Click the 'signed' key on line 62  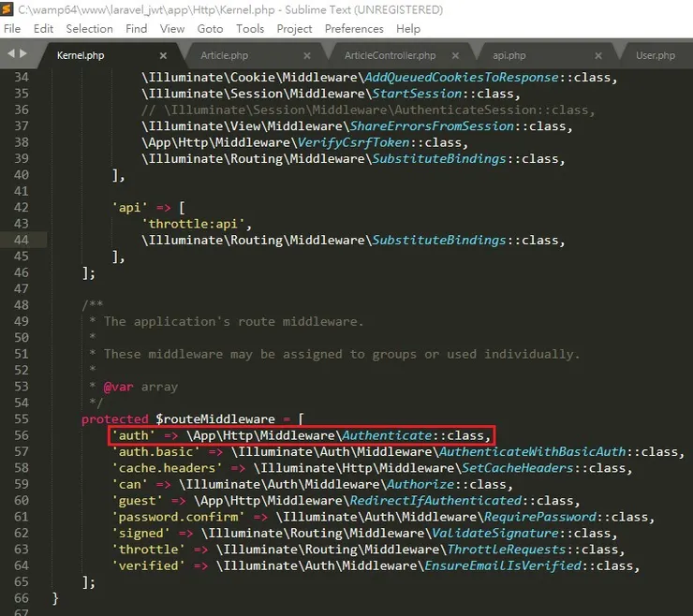point(140,534)
